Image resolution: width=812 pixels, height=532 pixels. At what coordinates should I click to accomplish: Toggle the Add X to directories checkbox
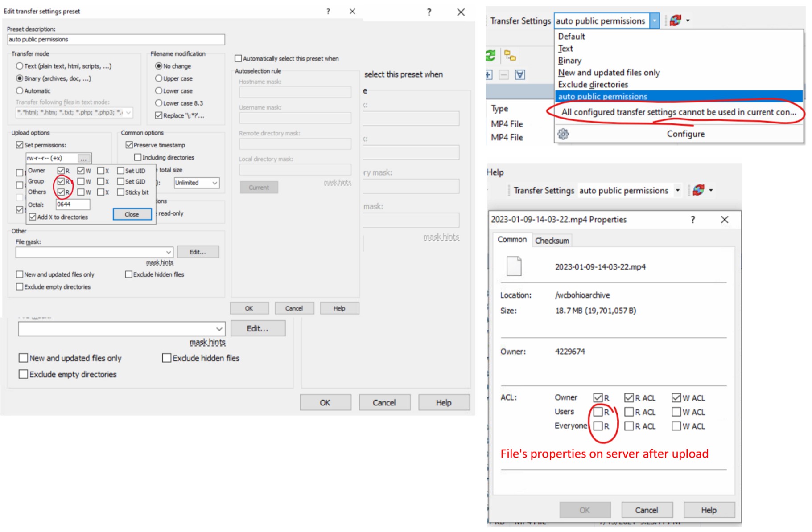(x=33, y=217)
